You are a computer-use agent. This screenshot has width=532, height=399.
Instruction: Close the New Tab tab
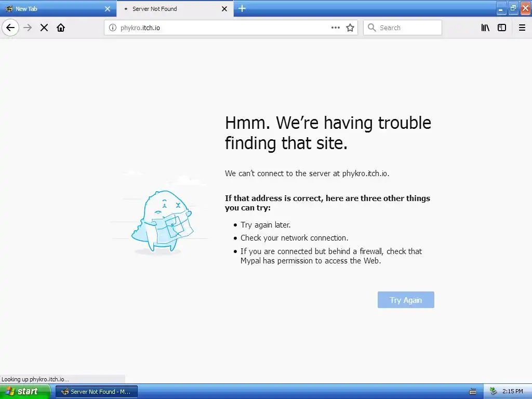(108, 9)
